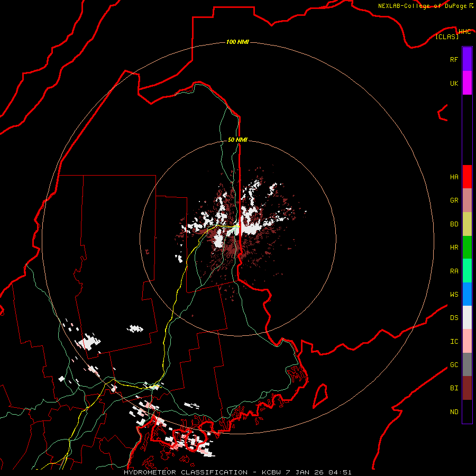This screenshot has width=476, height=476.
Task: Click the HR legend label
Action: (x=454, y=248)
